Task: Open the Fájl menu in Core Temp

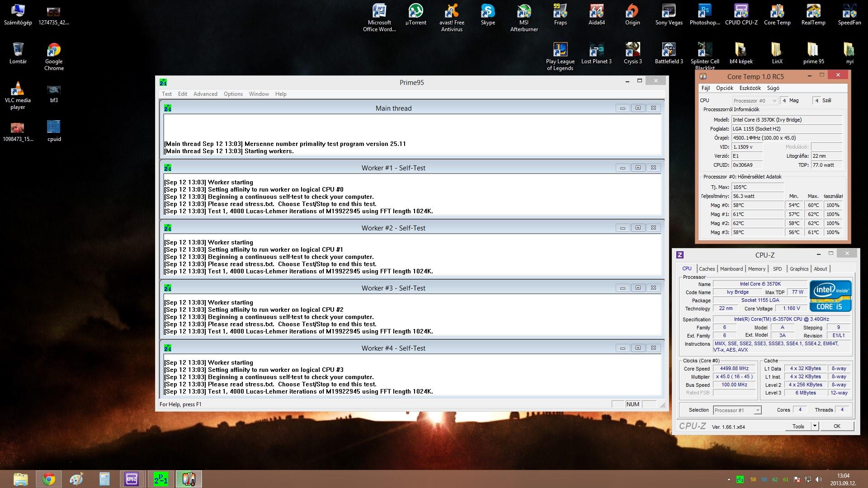Action: [x=706, y=88]
